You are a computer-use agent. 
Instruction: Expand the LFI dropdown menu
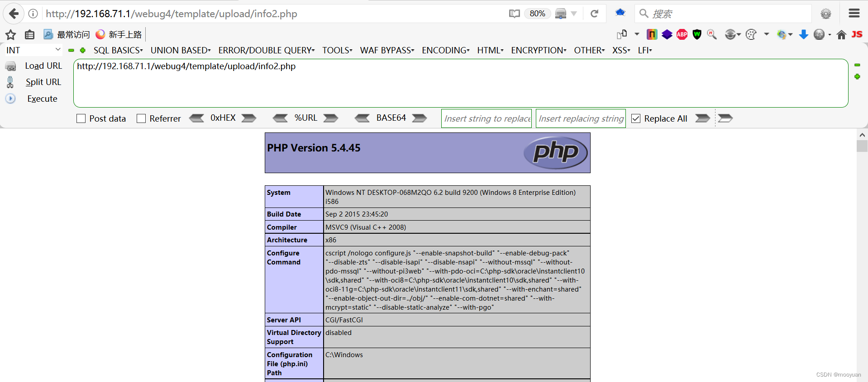[x=645, y=50]
